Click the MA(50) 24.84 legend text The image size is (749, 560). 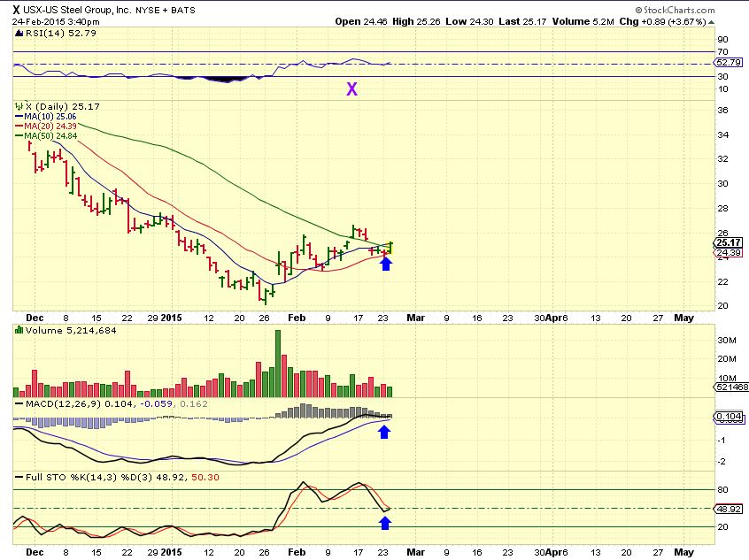tap(50, 135)
